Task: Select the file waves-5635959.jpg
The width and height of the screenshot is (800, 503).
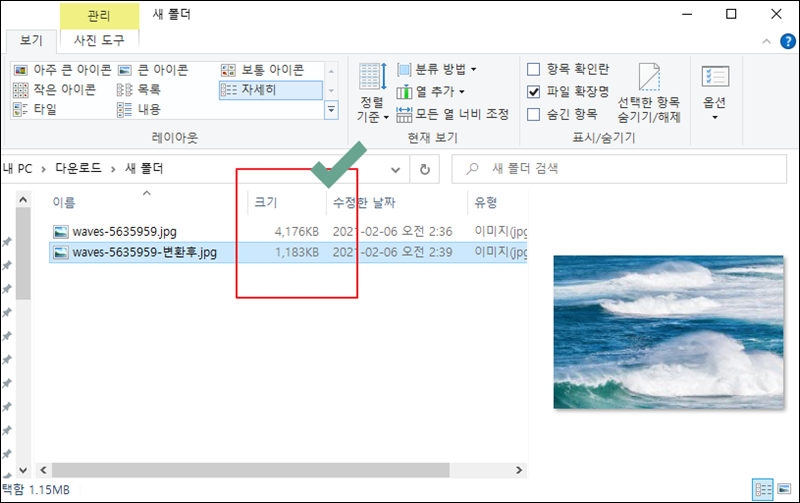Action: tap(124, 232)
